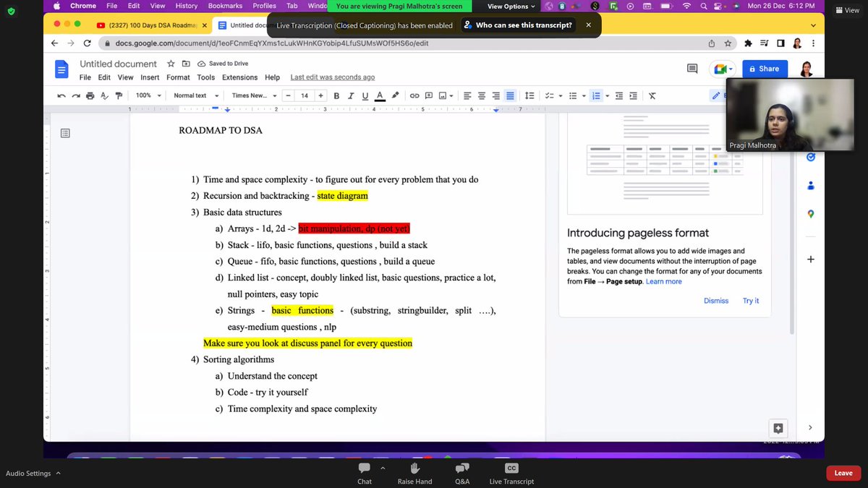Open the File menu in Docs
This screenshot has width=868, height=488.
(x=85, y=77)
